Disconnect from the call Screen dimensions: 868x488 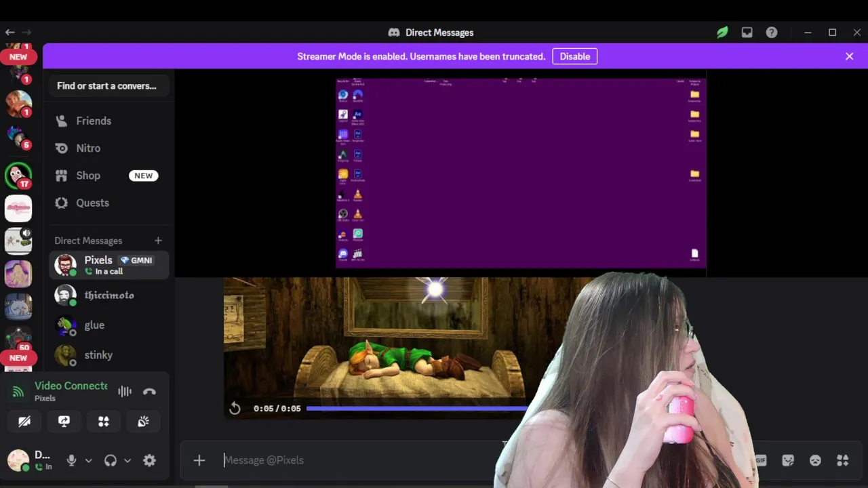(149, 391)
